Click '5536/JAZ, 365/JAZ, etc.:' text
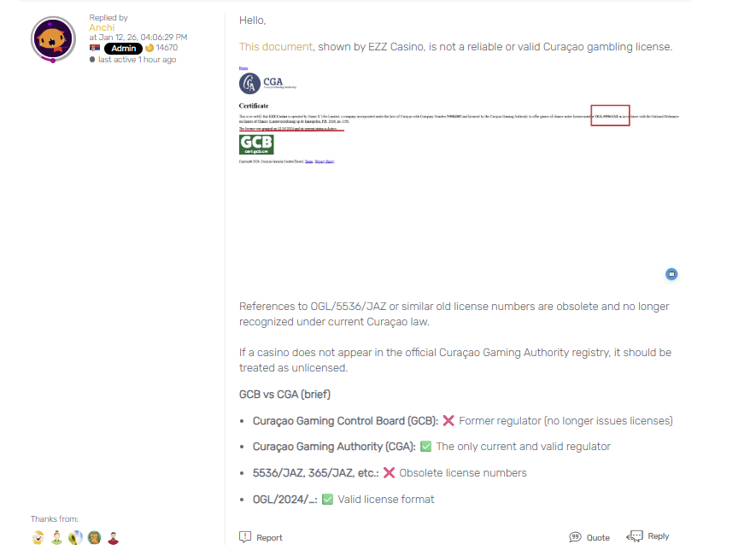This screenshot has height=550, width=756. click(x=315, y=473)
